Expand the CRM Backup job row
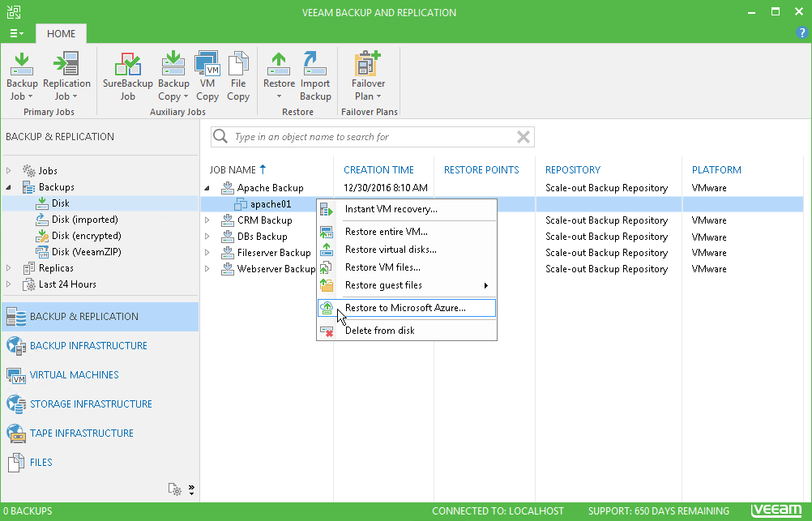The height and width of the screenshot is (521, 812). (207, 220)
